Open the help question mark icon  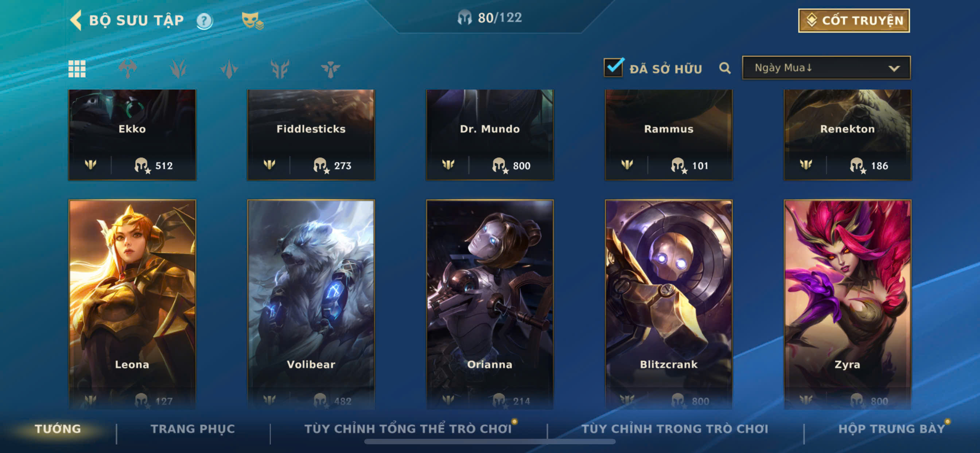pyautogui.click(x=204, y=20)
